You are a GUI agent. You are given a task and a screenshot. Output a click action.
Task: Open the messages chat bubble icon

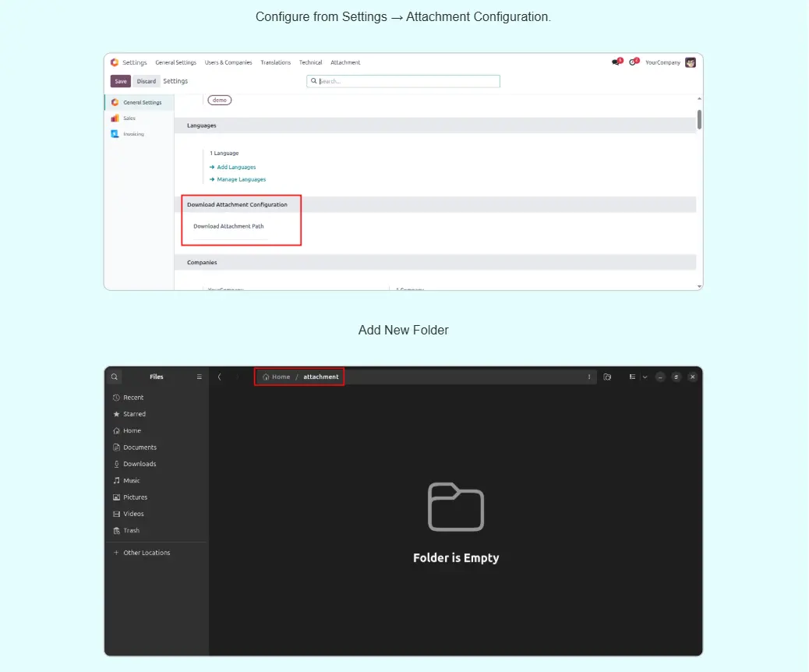616,62
